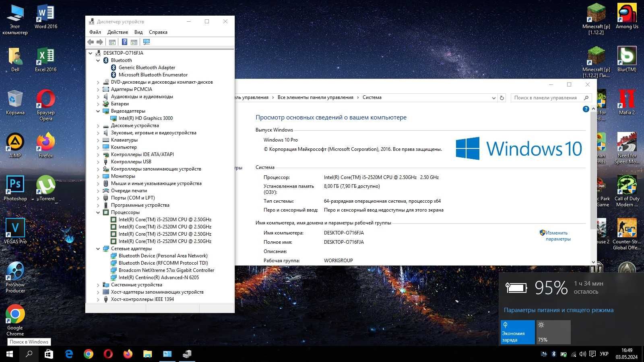644x362 pixels.
Task: Open the Файл menu
Action: 95,32
